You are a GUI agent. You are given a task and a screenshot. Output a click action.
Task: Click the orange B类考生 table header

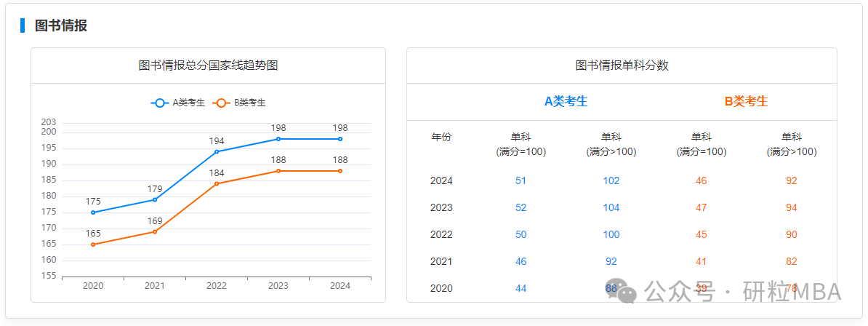coord(746,101)
